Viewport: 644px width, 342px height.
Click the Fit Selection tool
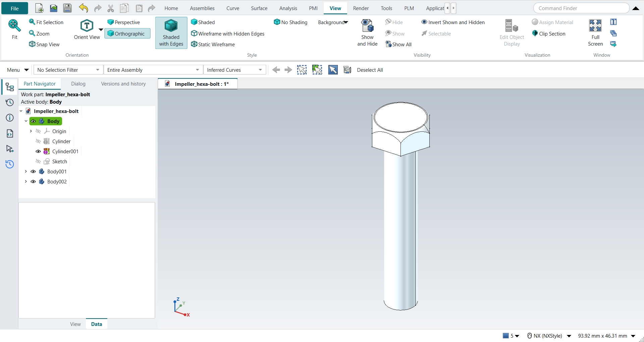[46, 22]
